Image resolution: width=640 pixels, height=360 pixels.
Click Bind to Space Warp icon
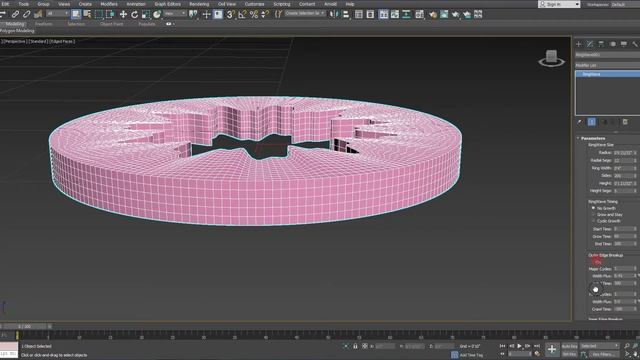(38, 14)
